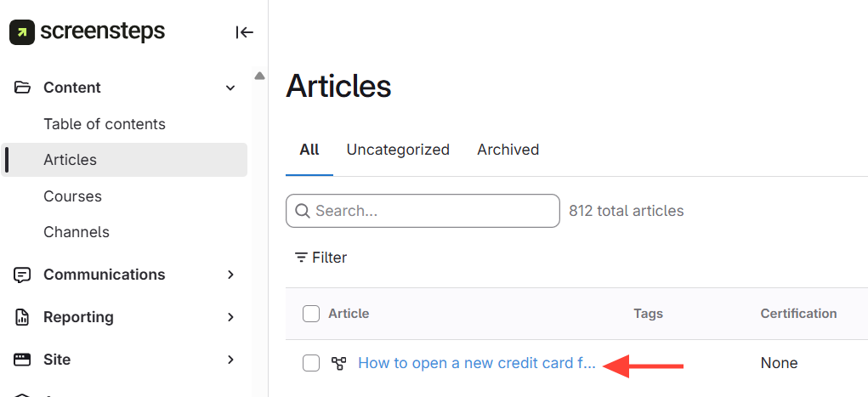
Task: Switch to the Uncategorized tab
Action: tap(398, 150)
